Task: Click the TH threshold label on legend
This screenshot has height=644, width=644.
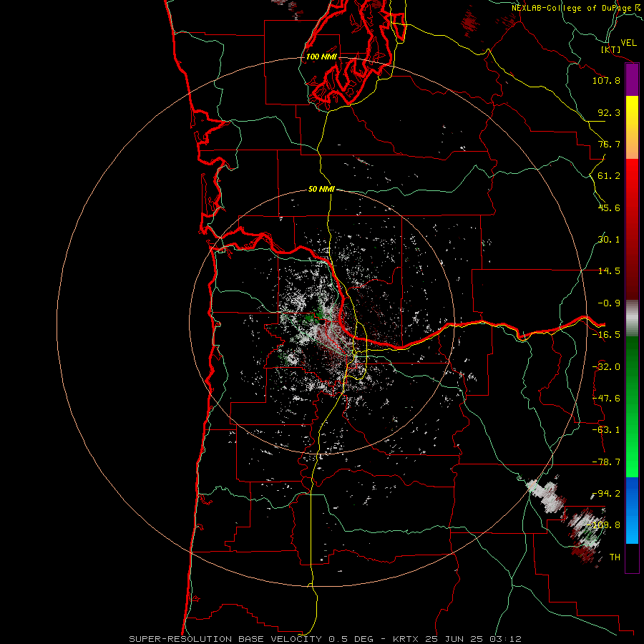Action: (615, 557)
